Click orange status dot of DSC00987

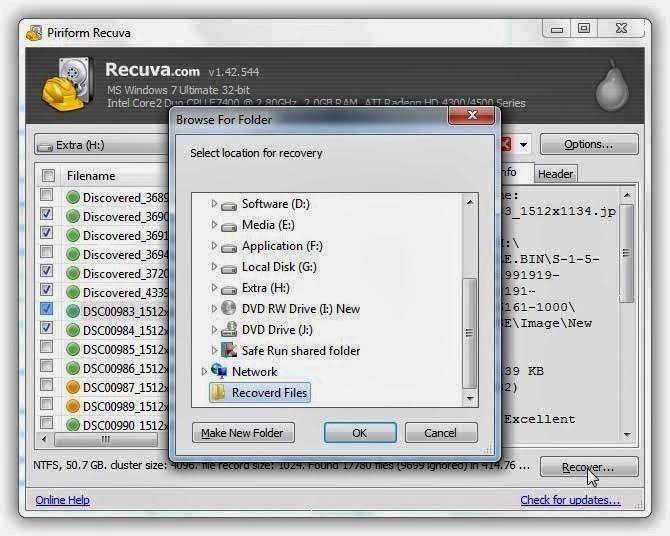73,387
